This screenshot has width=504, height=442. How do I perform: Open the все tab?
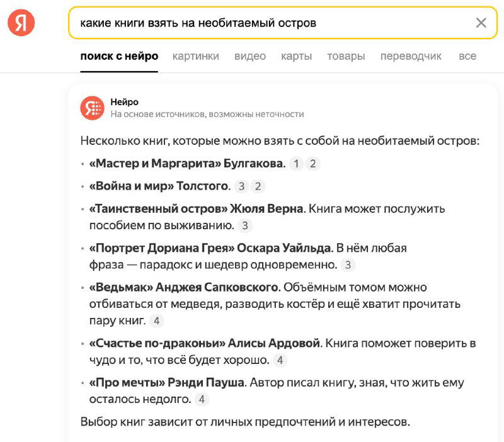467,56
